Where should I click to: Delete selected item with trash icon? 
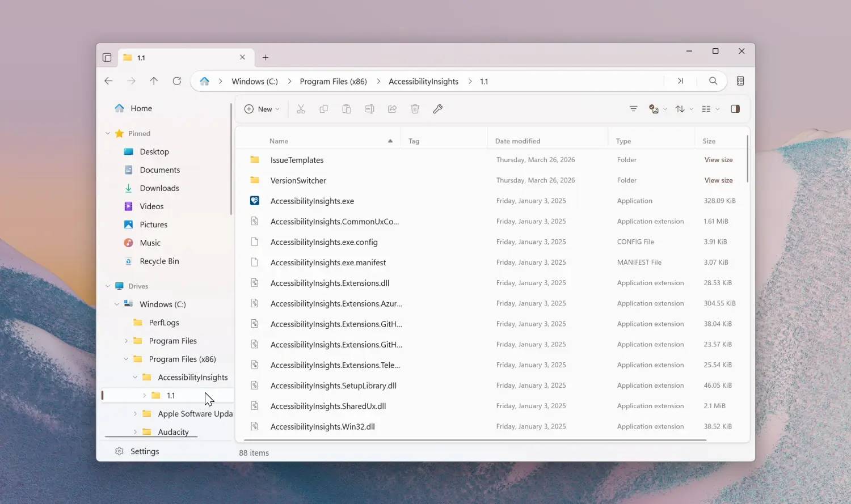click(x=415, y=109)
